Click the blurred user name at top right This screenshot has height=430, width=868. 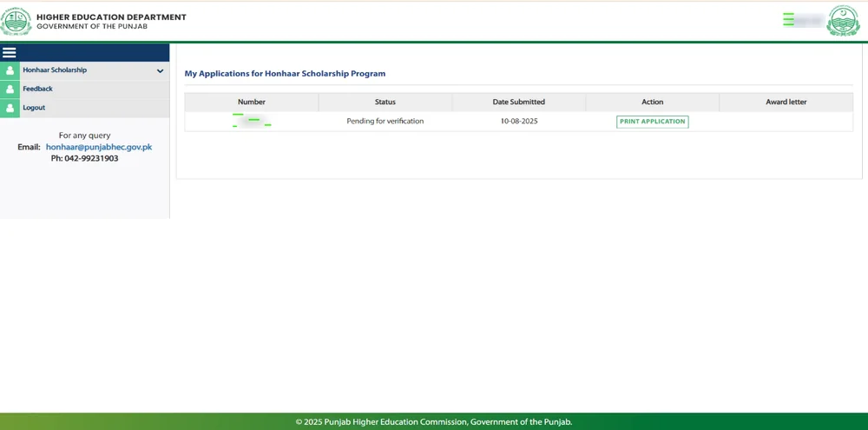(x=804, y=20)
